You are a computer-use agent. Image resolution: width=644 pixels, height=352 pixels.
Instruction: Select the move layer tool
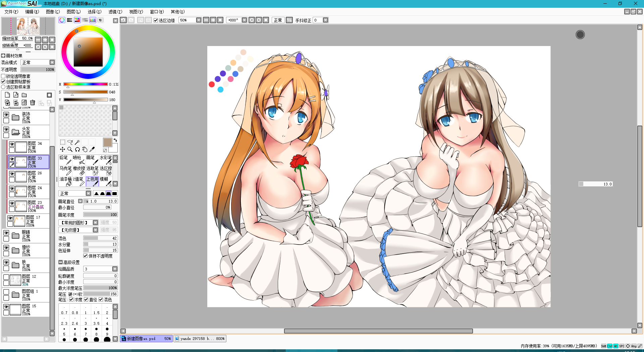tap(63, 149)
